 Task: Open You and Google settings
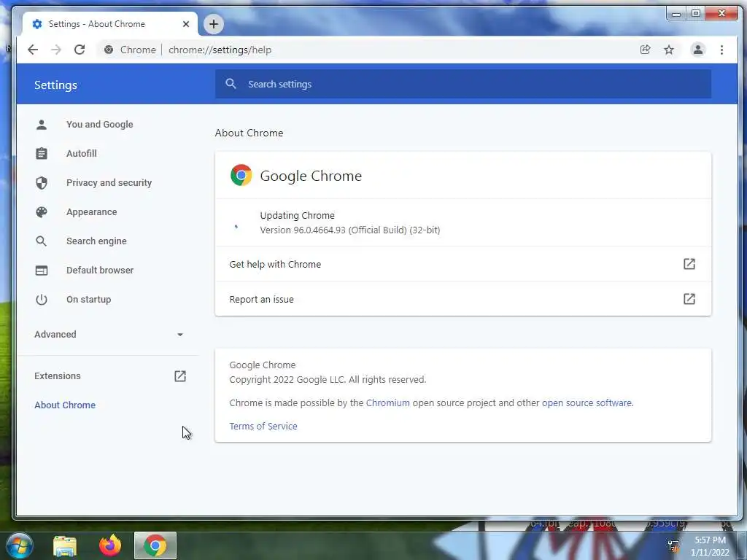coord(99,124)
